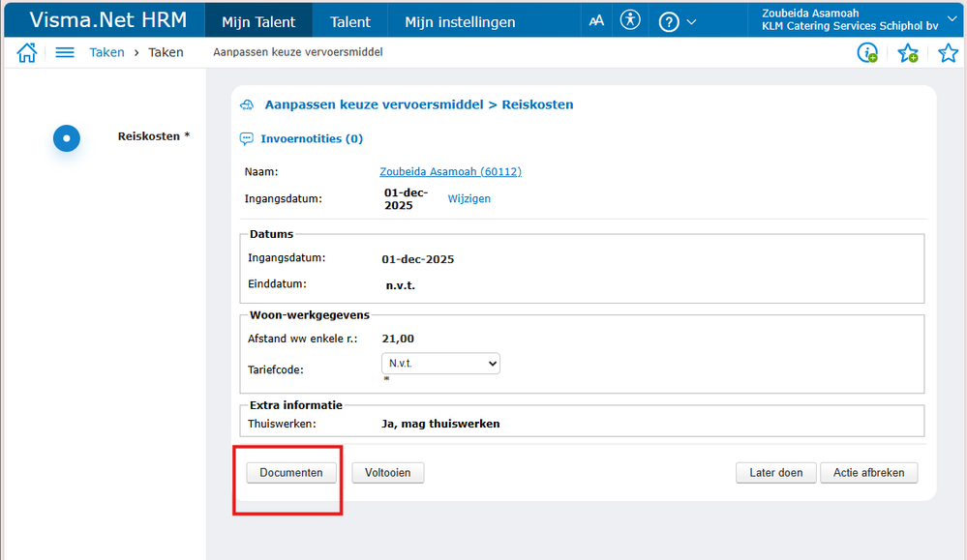This screenshot has height=560, width=967.
Task: Click the Wijzigen link beside Ingangsdatum
Action: click(468, 199)
